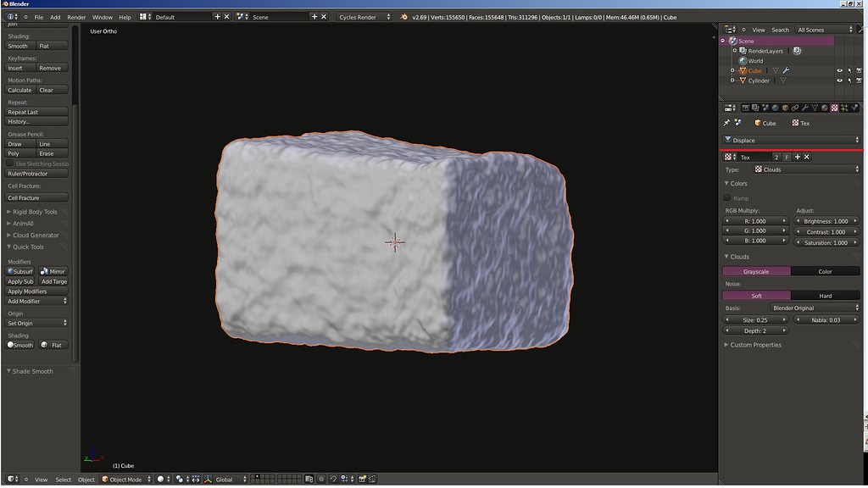Click the Cylinder mesh data triangle icon
The width and height of the screenshot is (868, 488).
pos(783,80)
